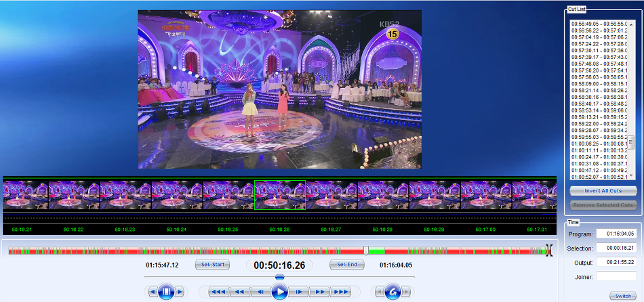644x302 pixels.
Task: Step back one frame
Action: click(260, 292)
